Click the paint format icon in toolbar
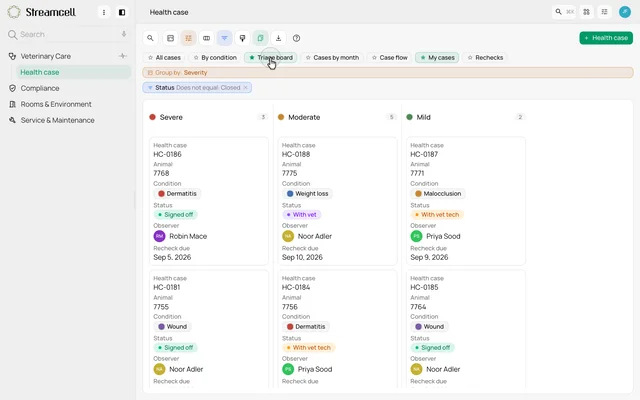Viewport: 640px width, 400px height. tap(242, 38)
